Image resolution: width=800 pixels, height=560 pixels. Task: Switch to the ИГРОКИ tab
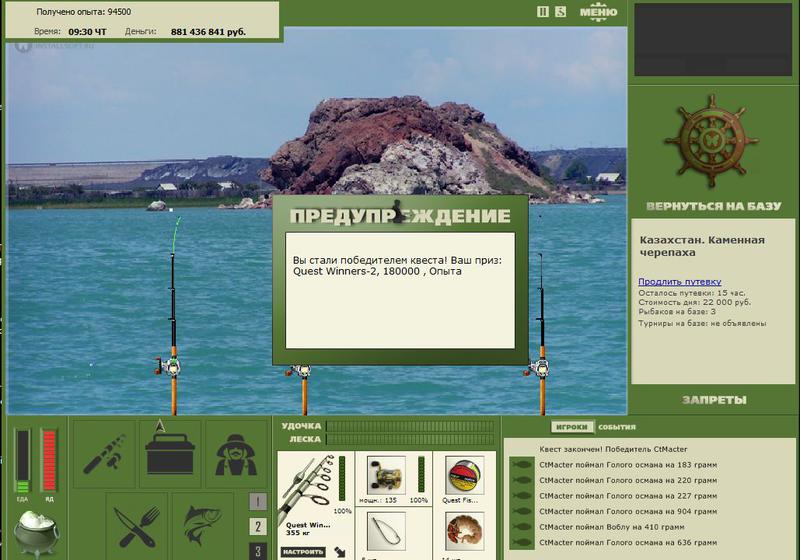pos(571,427)
